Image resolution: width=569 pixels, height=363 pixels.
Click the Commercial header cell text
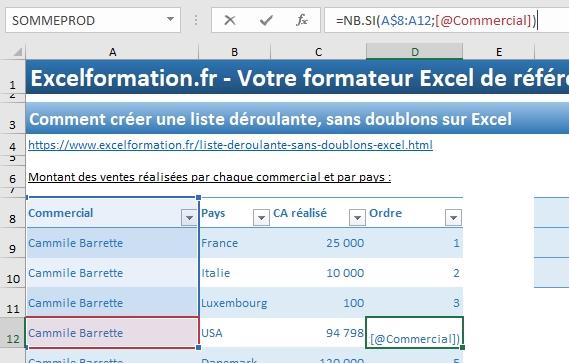click(x=61, y=213)
